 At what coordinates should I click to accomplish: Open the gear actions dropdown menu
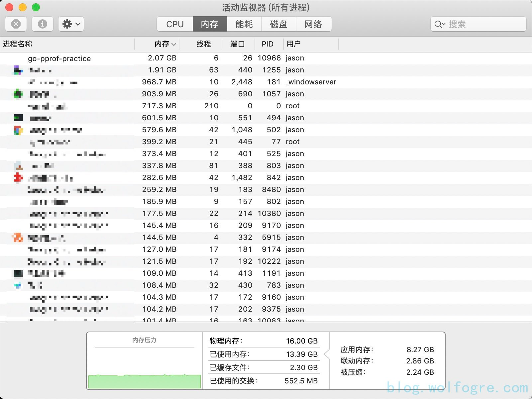click(x=71, y=24)
